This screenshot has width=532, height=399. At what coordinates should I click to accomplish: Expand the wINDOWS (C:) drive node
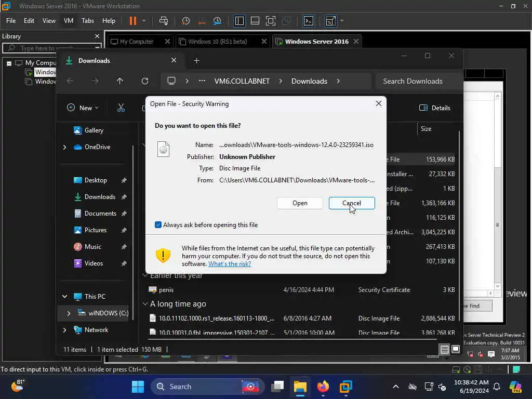pyautogui.click(x=69, y=313)
